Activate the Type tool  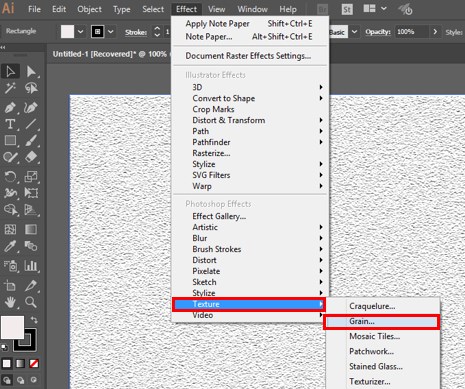[10, 124]
